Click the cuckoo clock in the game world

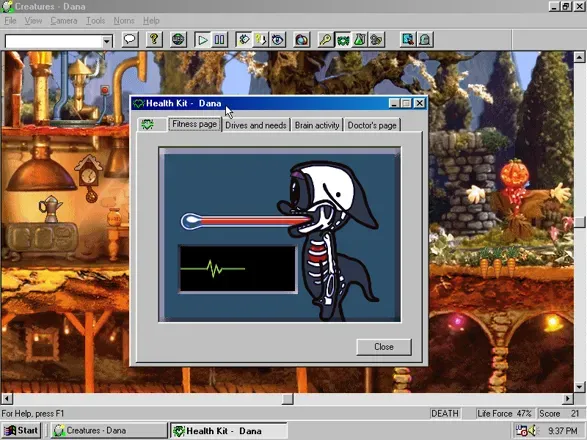pos(89,178)
